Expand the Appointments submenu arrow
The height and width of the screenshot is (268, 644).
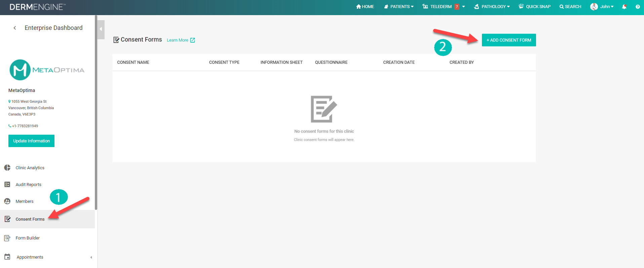[x=91, y=257]
